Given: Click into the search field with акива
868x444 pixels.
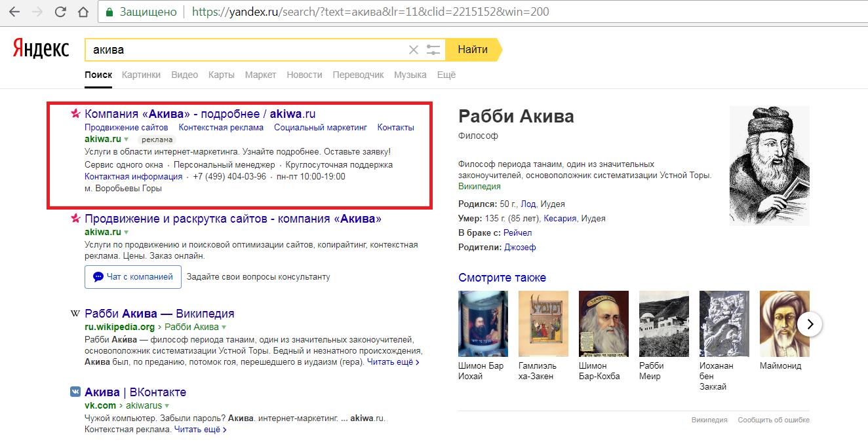Looking at the screenshot, I should pyautogui.click(x=248, y=50).
